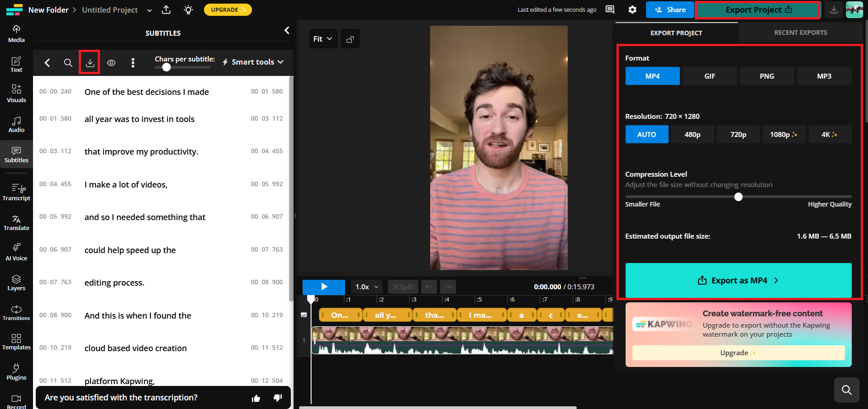The width and height of the screenshot is (868, 409).
Task: Adjust the Compression Level slider
Action: pos(738,197)
